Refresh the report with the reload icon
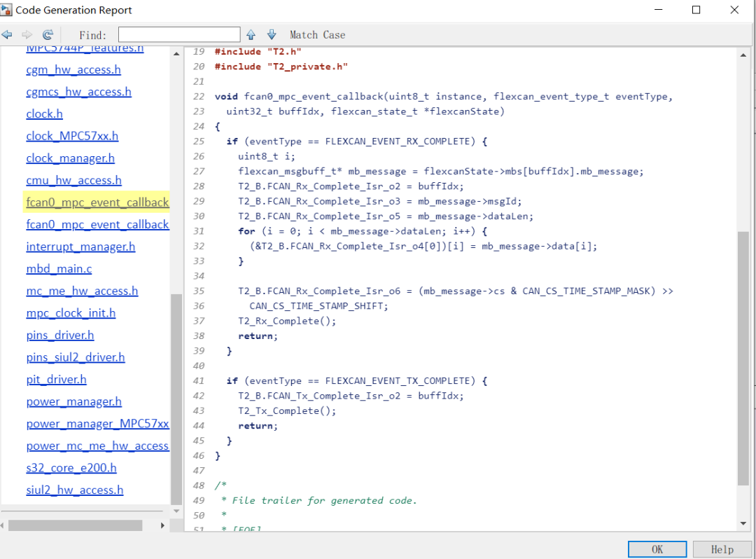This screenshot has width=756, height=559. tap(48, 34)
